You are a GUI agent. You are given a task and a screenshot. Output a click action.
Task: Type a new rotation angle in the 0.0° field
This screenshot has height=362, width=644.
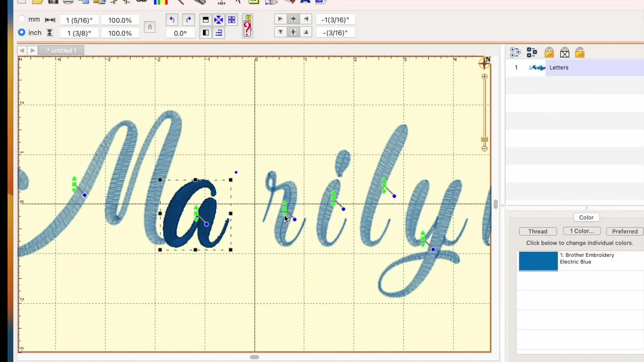(x=180, y=33)
